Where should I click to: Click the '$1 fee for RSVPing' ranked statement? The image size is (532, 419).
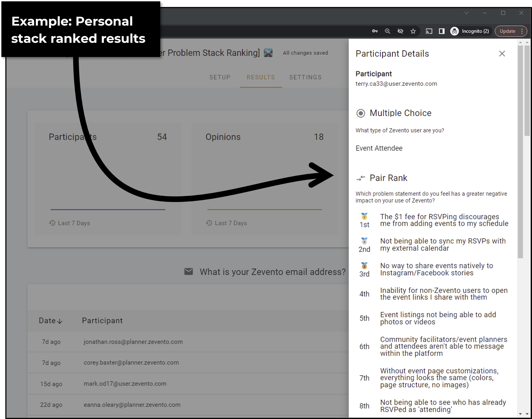444,220
